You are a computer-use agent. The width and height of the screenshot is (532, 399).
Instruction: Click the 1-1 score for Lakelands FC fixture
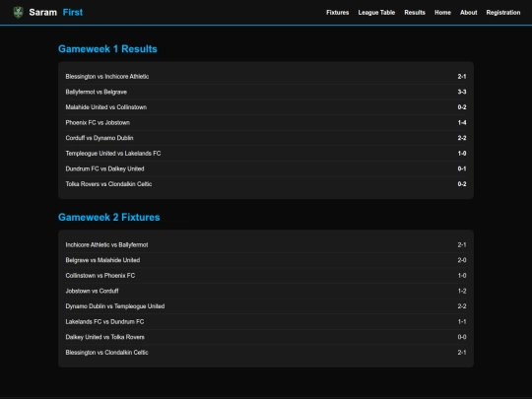tap(462, 321)
